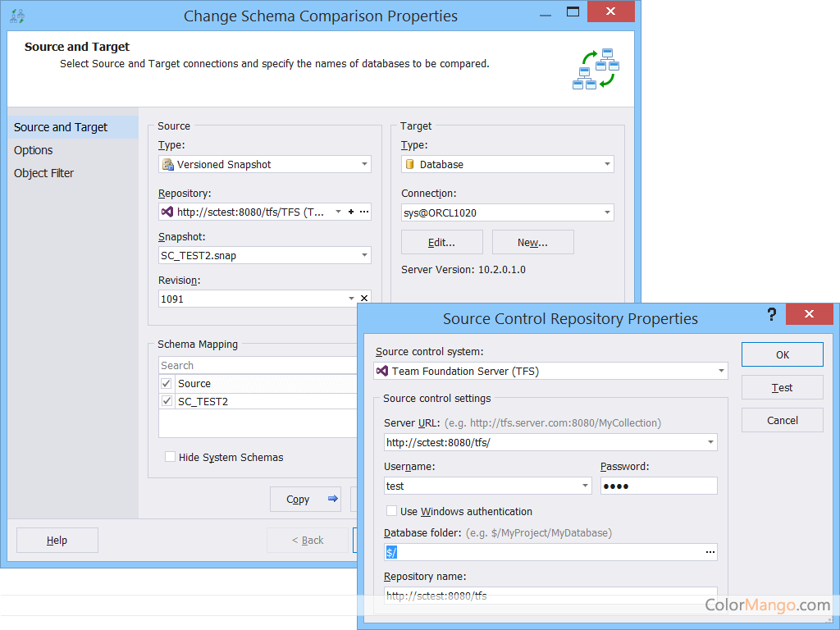The width and height of the screenshot is (840, 630).
Task: Click the Test button
Action: [781, 386]
